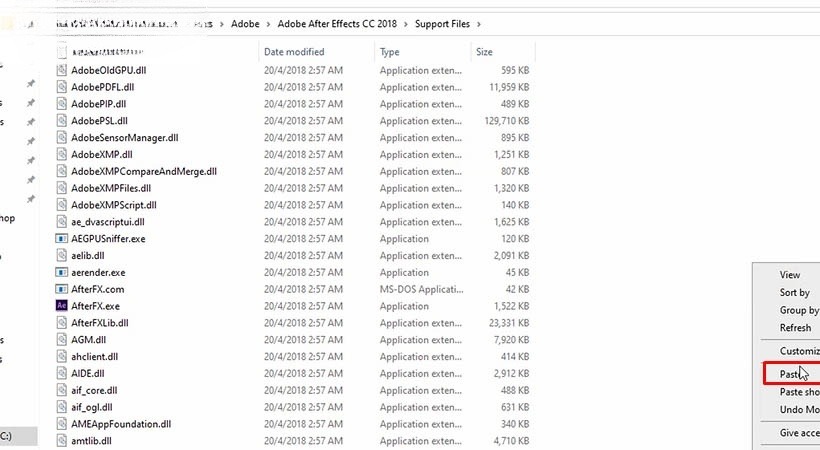Choose Give access to in context menu

tap(799, 433)
